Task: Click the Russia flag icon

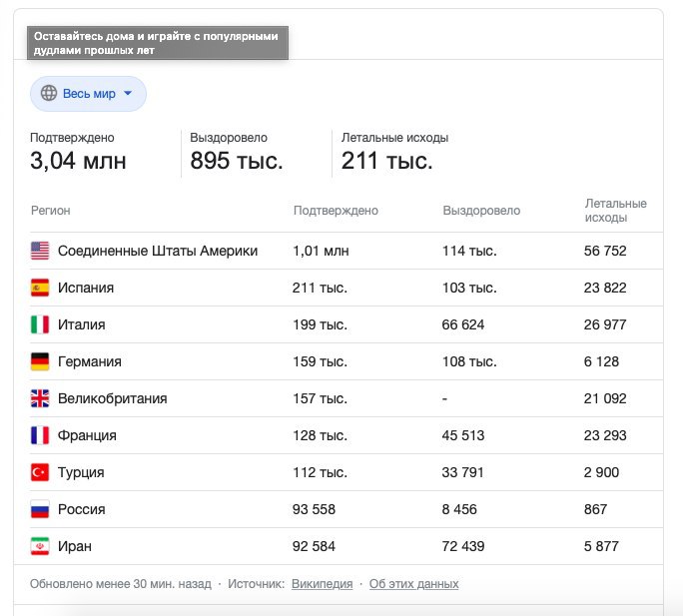Action: [x=40, y=509]
